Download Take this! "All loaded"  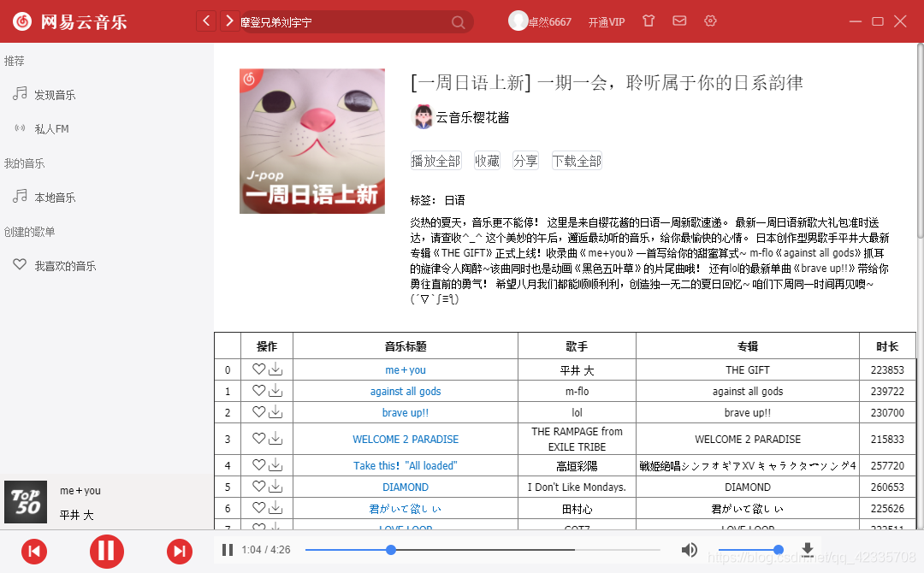275,464
